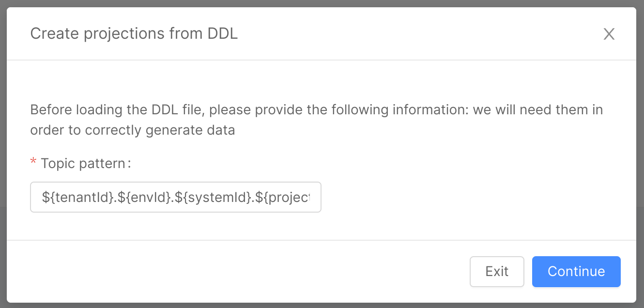Viewport: 644px width, 308px height.
Task: Click the secondary white Exit button
Action: point(497,272)
